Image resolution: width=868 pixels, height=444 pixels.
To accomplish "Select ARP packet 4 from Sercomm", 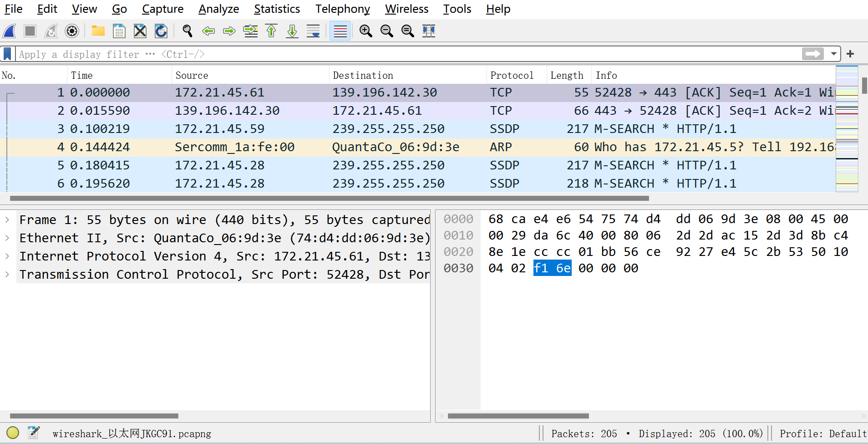I will click(417, 147).
